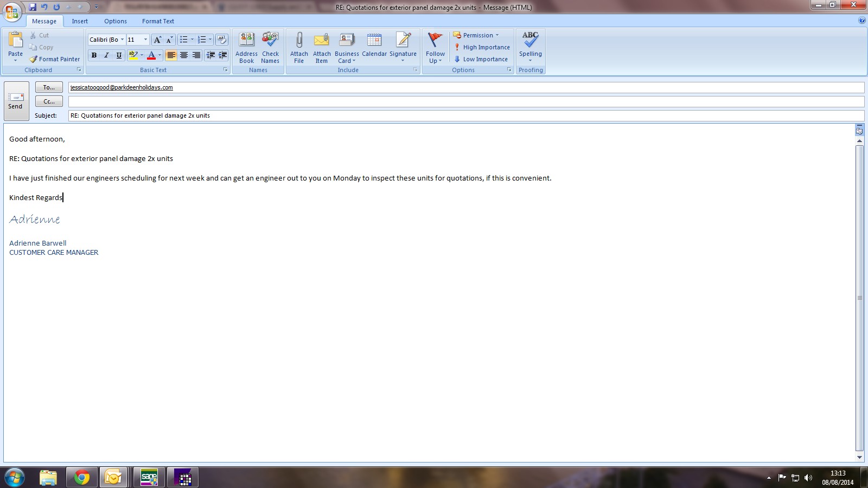This screenshot has width=868, height=488.
Task: Toggle High Importance flag
Action: tap(482, 47)
